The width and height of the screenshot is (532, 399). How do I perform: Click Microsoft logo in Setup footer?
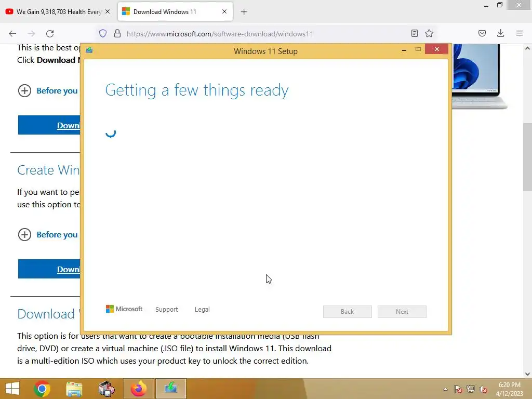pyautogui.click(x=124, y=309)
